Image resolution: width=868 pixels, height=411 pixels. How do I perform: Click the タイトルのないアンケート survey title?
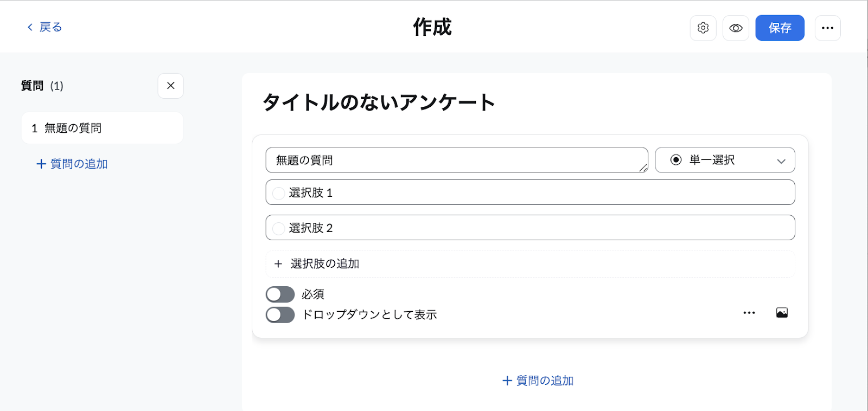point(379,102)
